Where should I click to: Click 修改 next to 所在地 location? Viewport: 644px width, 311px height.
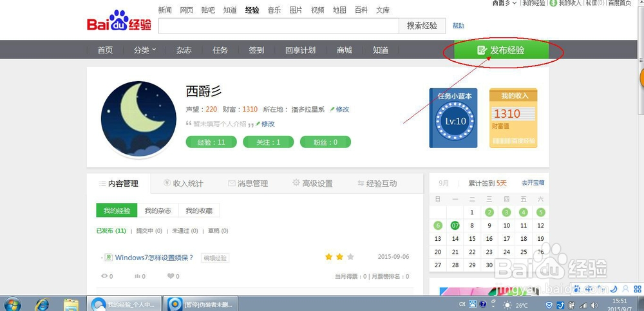coord(342,109)
